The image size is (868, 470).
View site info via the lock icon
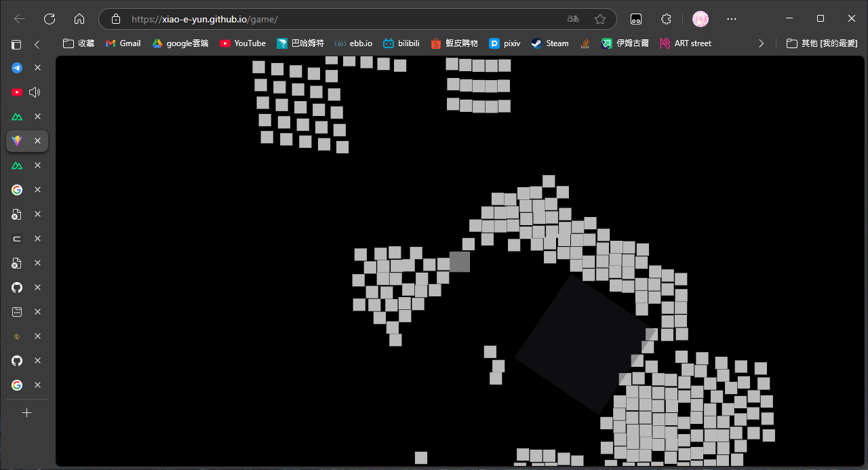[x=116, y=19]
